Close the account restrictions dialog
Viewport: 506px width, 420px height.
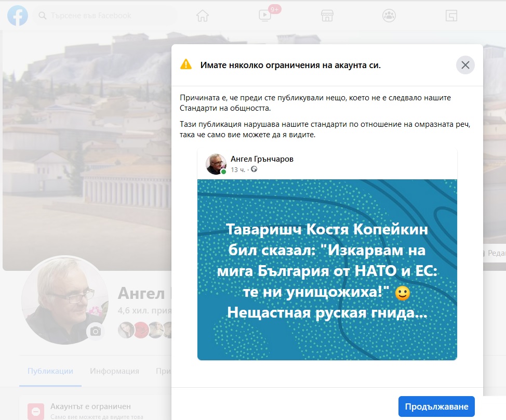pyautogui.click(x=465, y=65)
